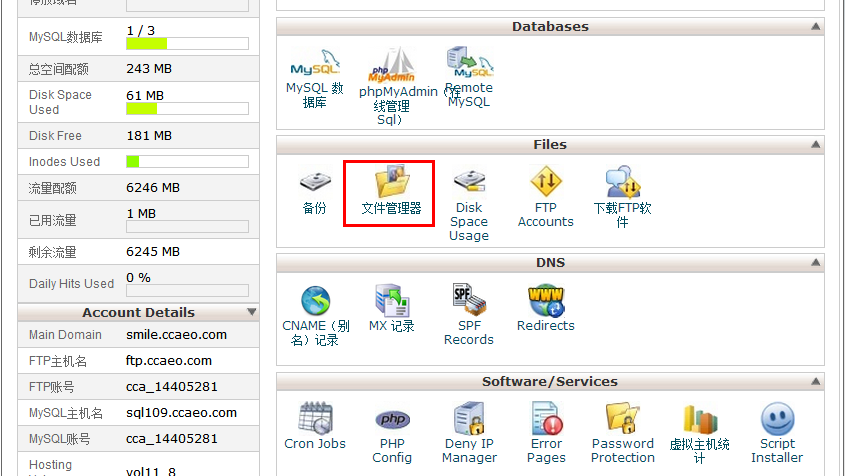Screen dimensions: 845x476
Task: Click the Databases section header
Action: [550, 26]
